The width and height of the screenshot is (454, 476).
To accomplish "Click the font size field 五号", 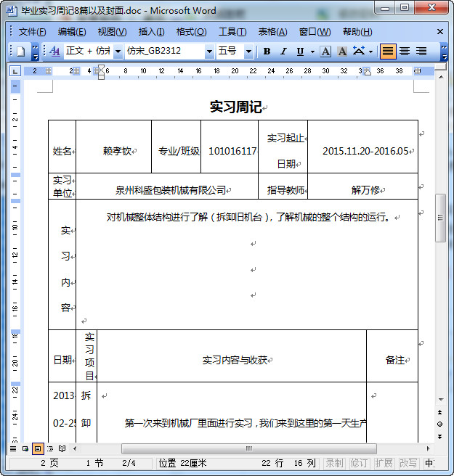I will [x=230, y=52].
